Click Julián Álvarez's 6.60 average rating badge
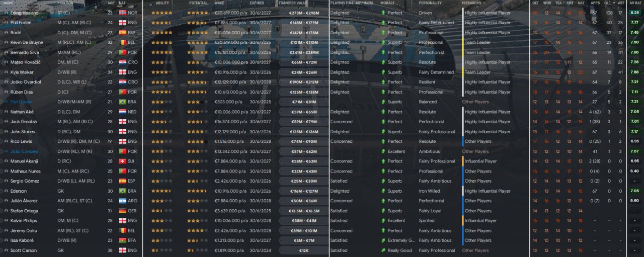 coord(634,201)
